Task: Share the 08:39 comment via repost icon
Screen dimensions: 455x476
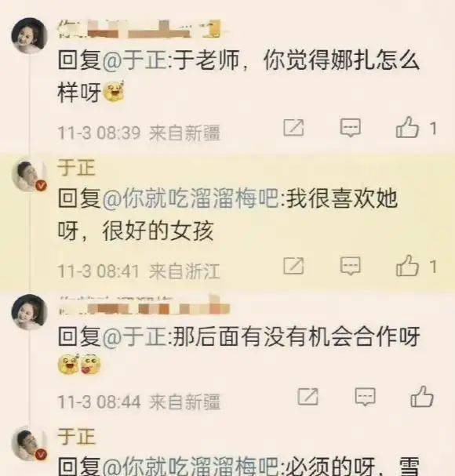Action: (x=293, y=128)
